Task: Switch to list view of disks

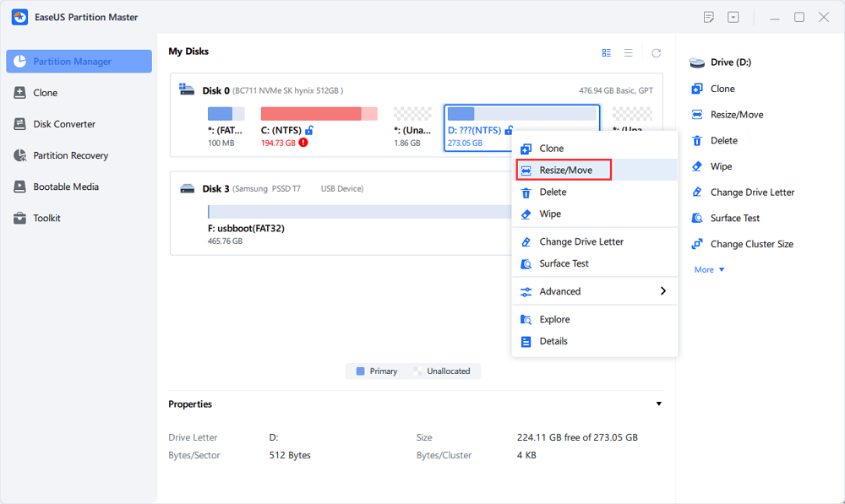Action: (x=629, y=52)
